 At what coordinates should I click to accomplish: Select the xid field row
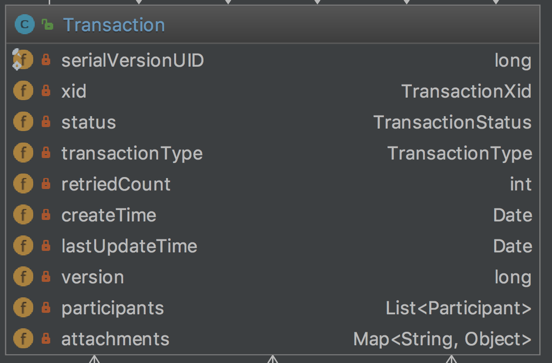point(273,91)
